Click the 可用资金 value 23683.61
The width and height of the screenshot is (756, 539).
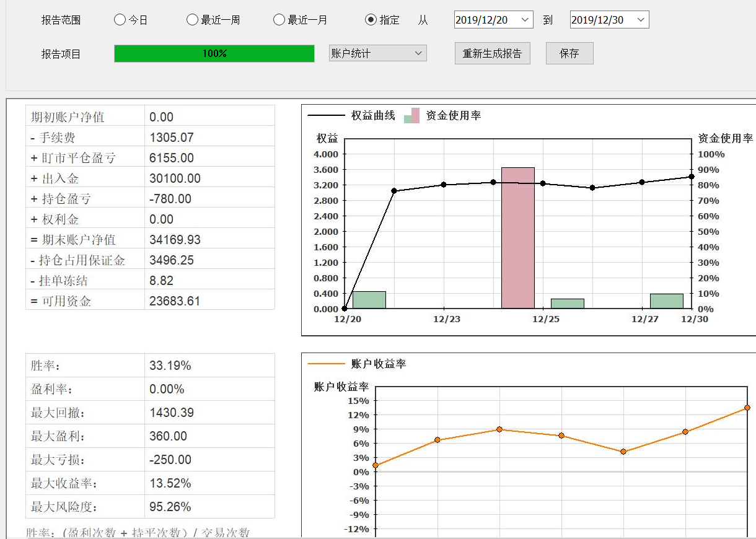point(175,301)
